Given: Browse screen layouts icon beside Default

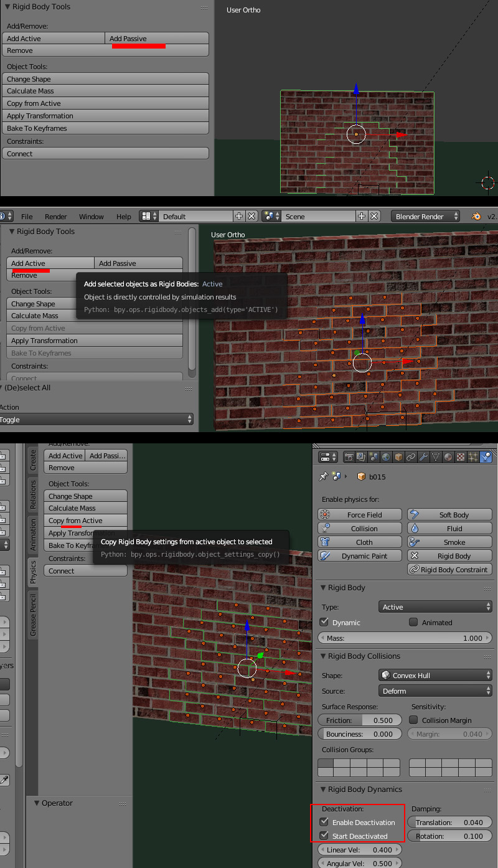Looking at the screenshot, I should pyautogui.click(x=149, y=216).
